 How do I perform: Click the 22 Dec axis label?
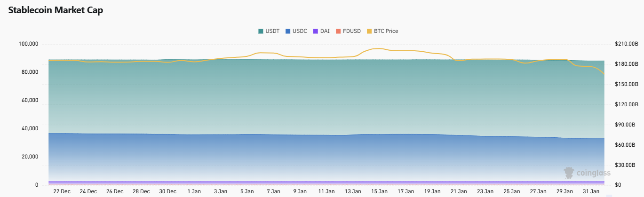pos(62,192)
